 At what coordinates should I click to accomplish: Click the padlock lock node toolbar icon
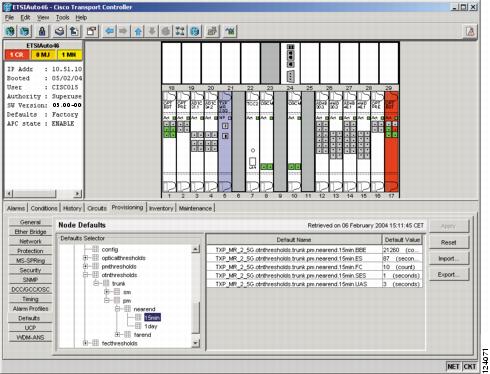click(x=42, y=31)
